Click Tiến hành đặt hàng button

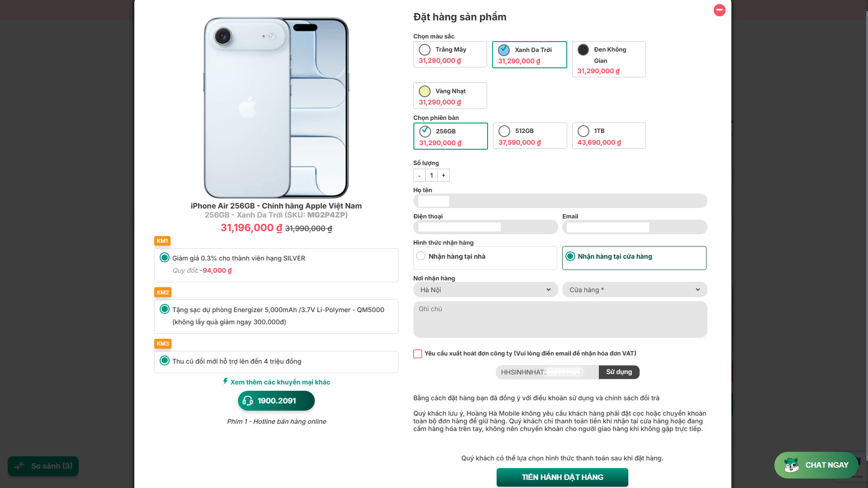point(562,477)
